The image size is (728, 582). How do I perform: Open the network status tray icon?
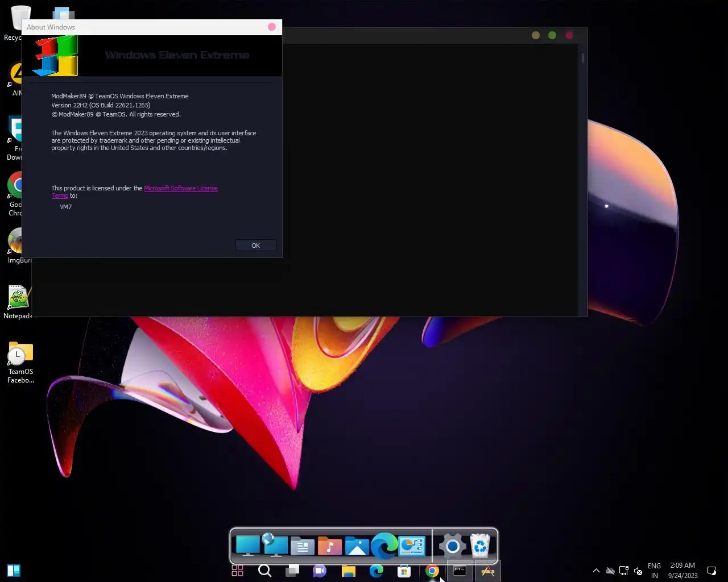[x=624, y=571]
